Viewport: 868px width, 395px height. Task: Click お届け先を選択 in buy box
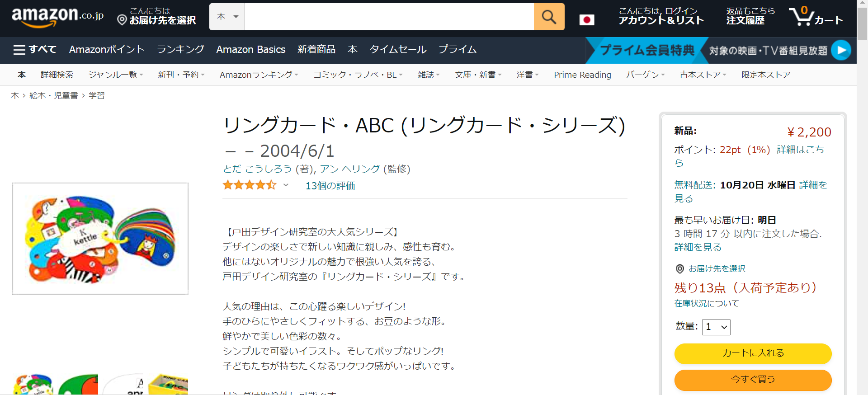[717, 269]
